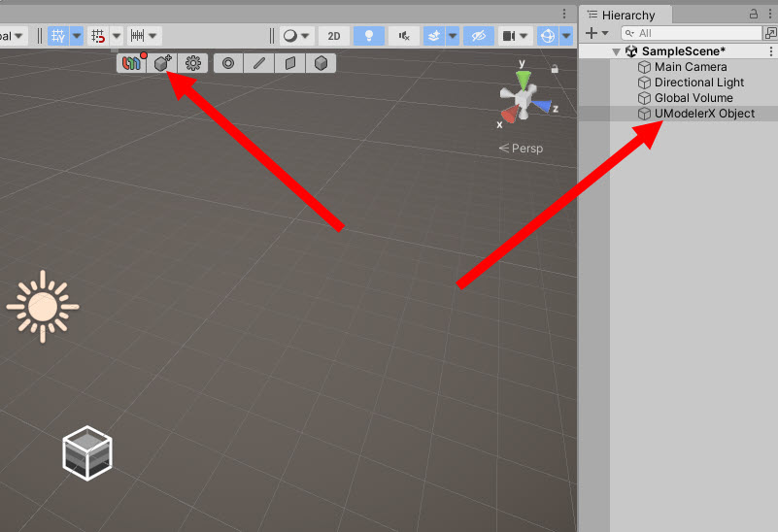Click Y axis cone on scene gizmo

pos(523,80)
